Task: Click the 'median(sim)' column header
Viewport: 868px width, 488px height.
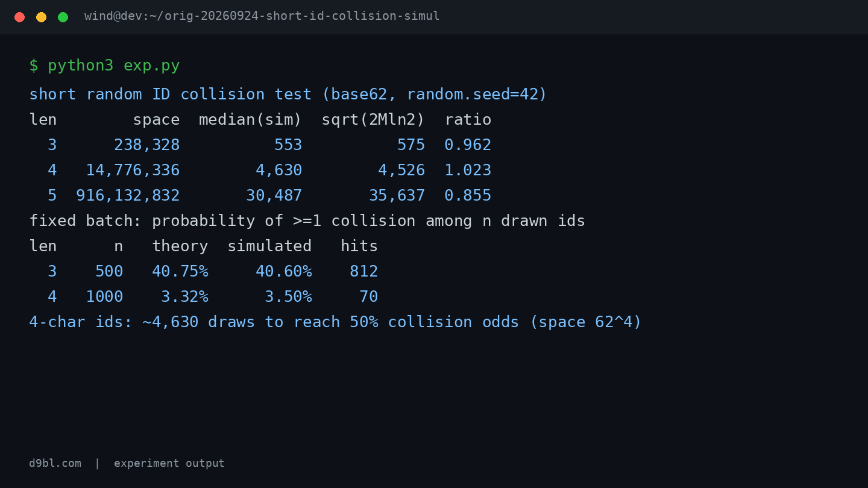Action: pos(250,120)
